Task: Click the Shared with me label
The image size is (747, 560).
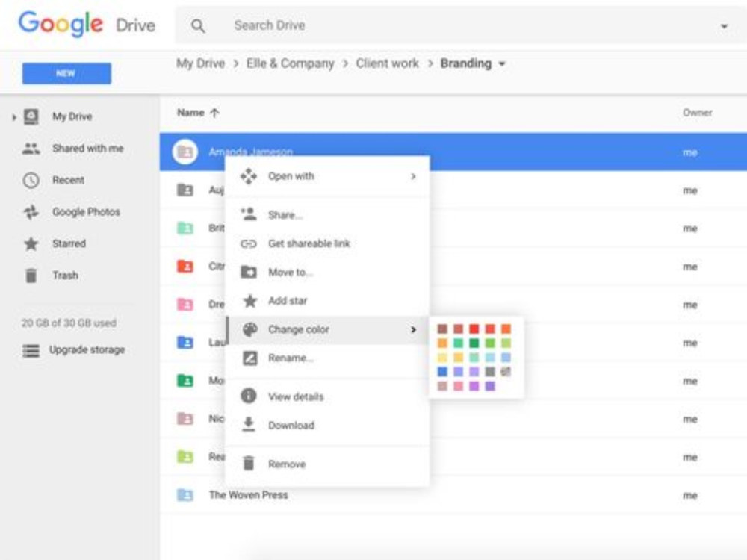Action: [87, 149]
